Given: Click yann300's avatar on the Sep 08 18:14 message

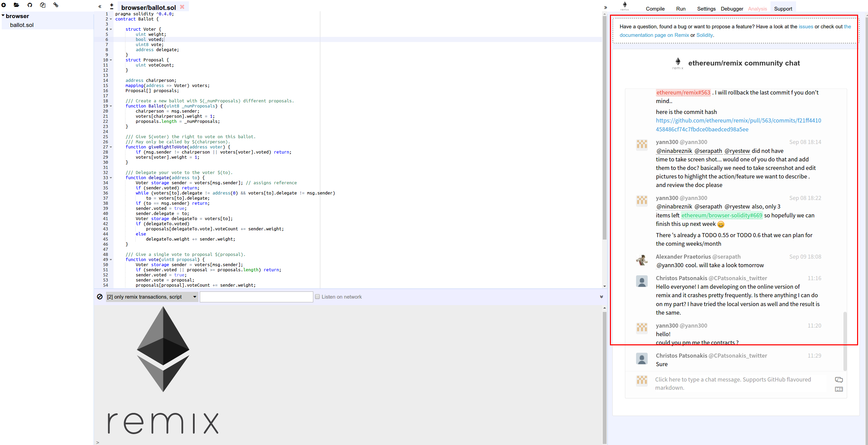Looking at the screenshot, I should click(642, 144).
